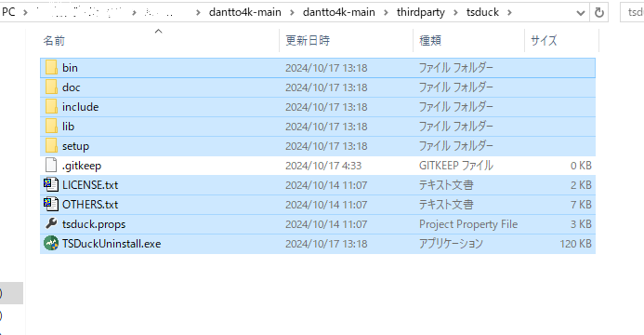Expand the chevron right after PC
This screenshot has height=335, width=644.
click(25, 13)
